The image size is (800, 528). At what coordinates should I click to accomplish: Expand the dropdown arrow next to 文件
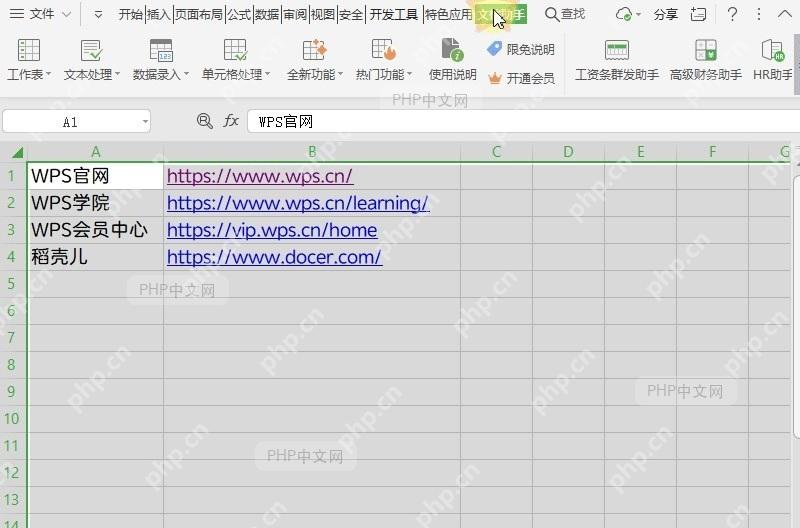pos(66,15)
